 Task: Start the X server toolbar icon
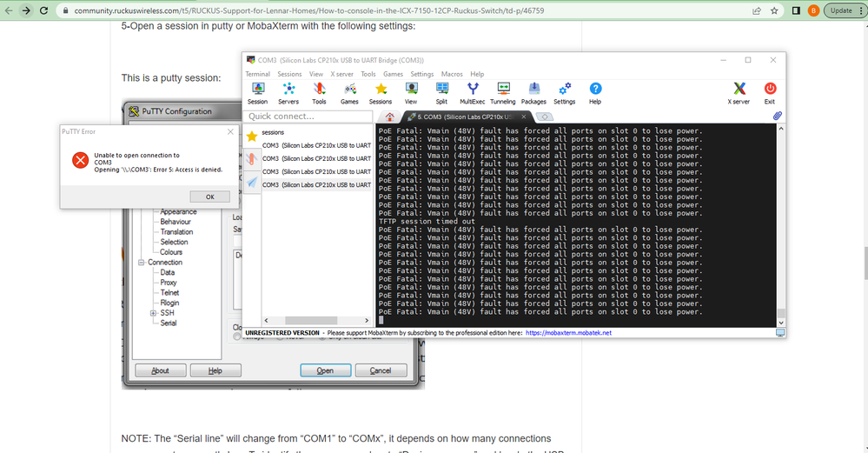click(x=739, y=93)
